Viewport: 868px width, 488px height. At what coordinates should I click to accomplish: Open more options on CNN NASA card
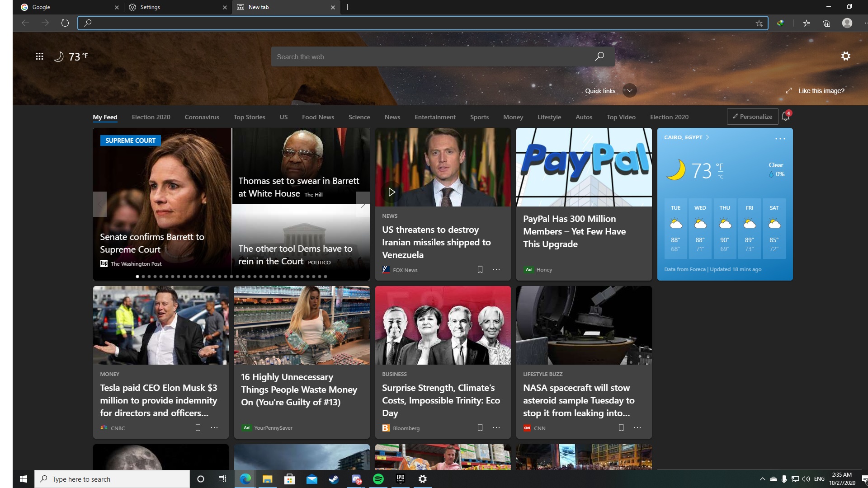point(637,427)
